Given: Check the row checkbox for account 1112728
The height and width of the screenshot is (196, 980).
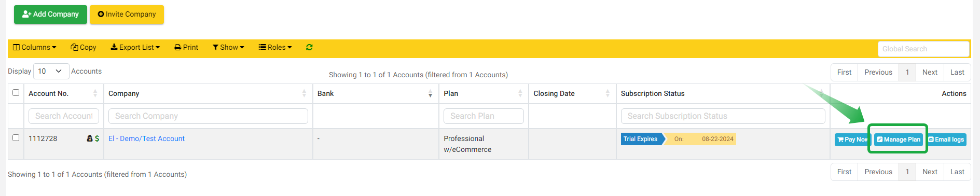Looking at the screenshot, I should tap(16, 138).
